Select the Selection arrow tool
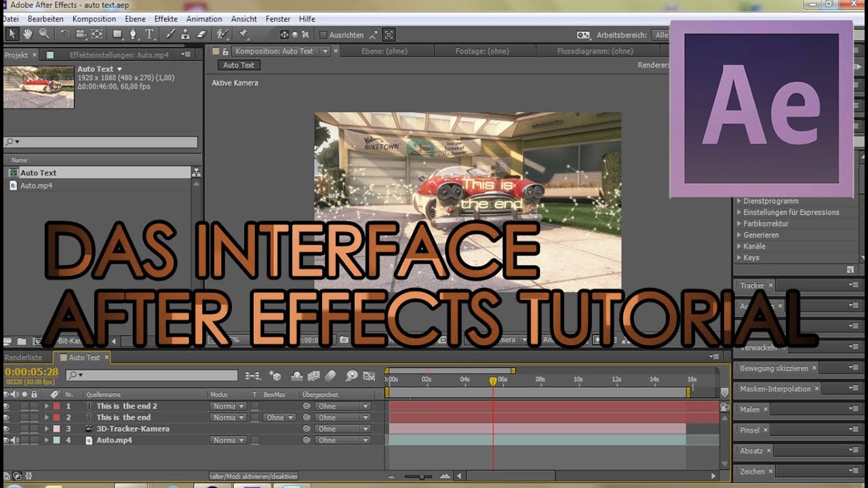 [x=12, y=34]
